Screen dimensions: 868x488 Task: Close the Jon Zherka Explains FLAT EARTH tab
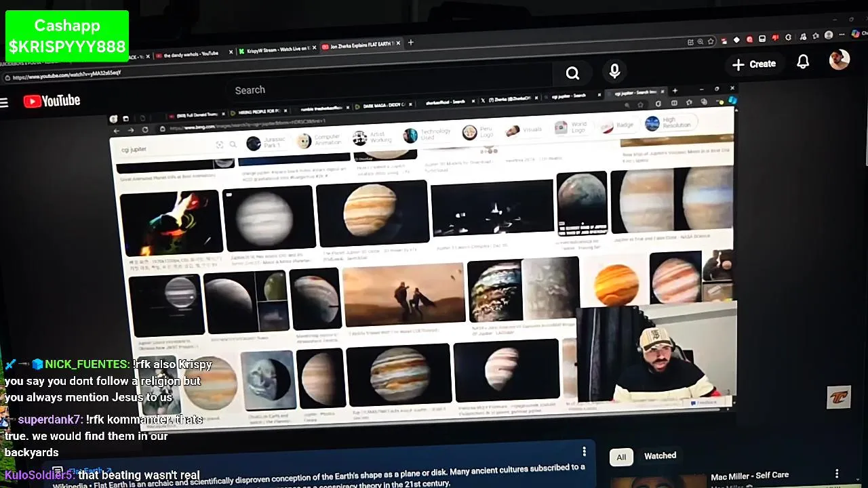coord(399,43)
